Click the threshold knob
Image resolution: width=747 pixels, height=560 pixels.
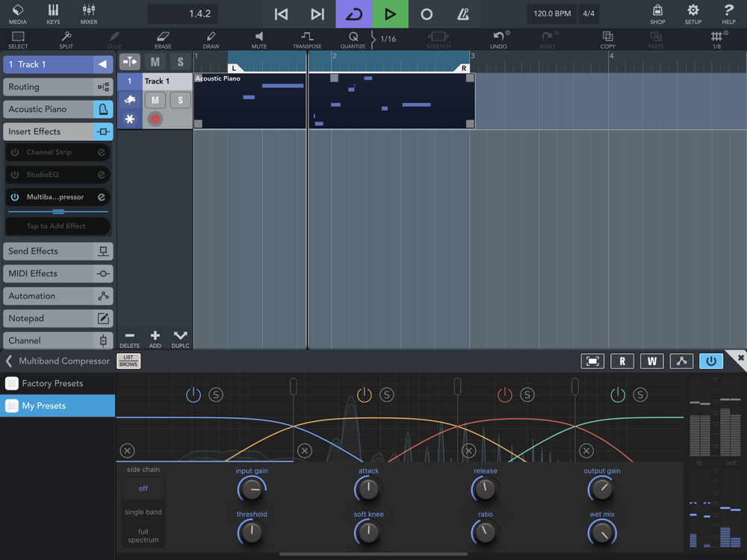252,532
